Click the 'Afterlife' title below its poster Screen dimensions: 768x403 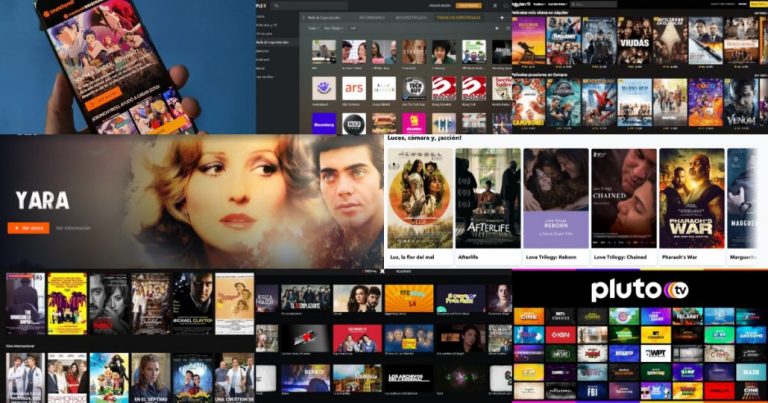point(468,257)
